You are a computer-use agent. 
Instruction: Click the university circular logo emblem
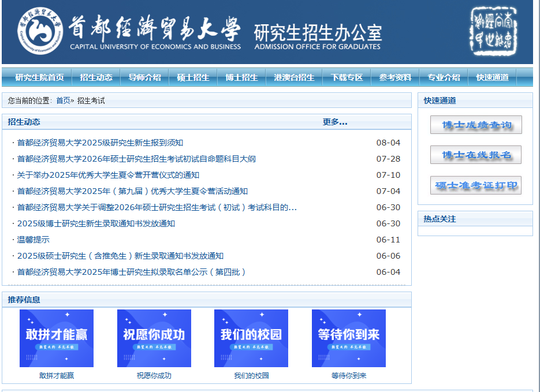coord(40,32)
